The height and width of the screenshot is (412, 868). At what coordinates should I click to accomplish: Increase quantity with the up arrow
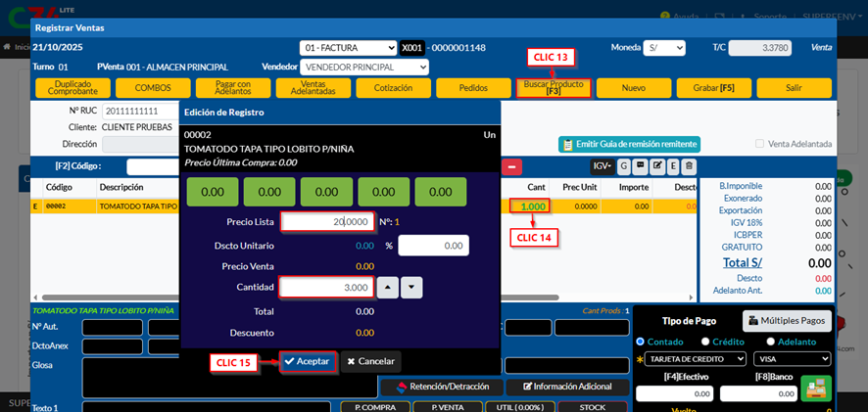coord(389,288)
